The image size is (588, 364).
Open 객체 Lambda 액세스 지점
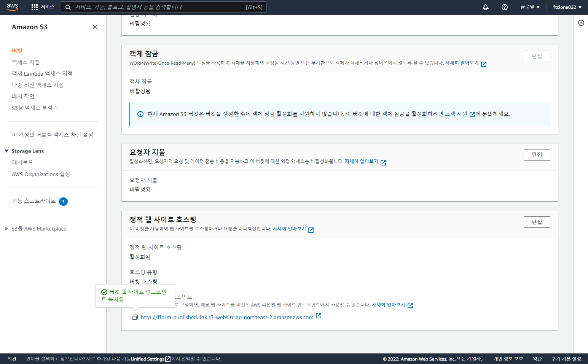(42, 73)
